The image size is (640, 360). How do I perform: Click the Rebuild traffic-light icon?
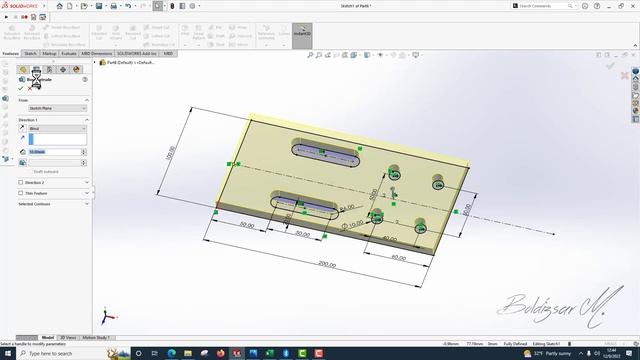tap(172, 6)
